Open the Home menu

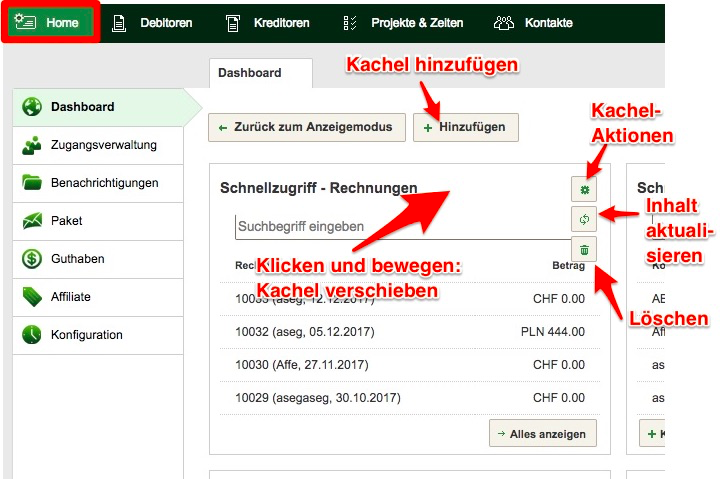pyautogui.click(x=50, y=22)
